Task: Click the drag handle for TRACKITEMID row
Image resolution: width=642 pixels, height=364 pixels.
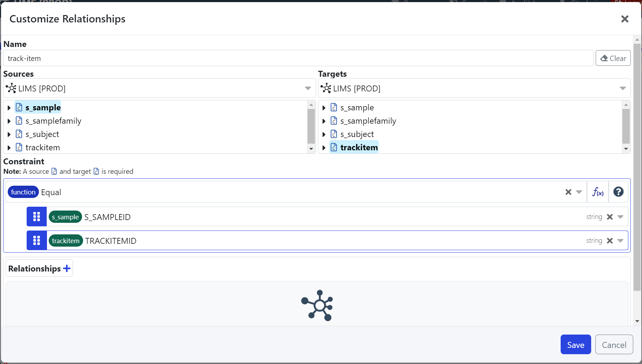Action: [x=36, y=241]
